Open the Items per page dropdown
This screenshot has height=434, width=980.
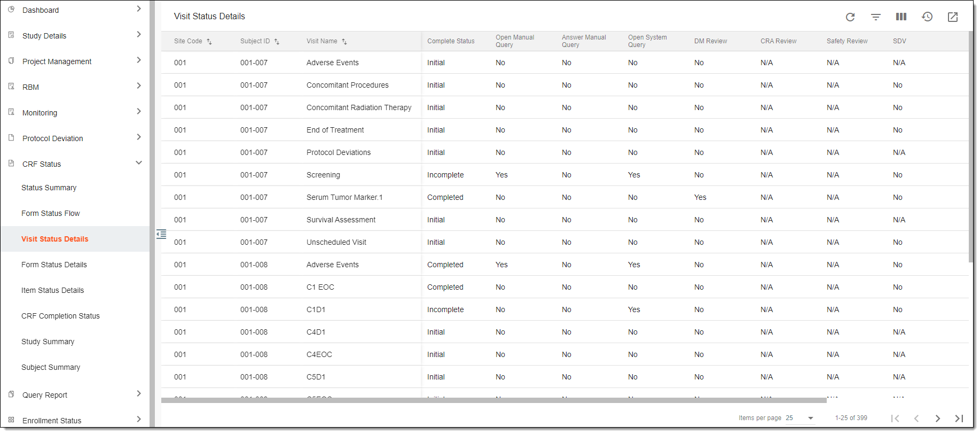pyautogui.click(x=799, y=418)
